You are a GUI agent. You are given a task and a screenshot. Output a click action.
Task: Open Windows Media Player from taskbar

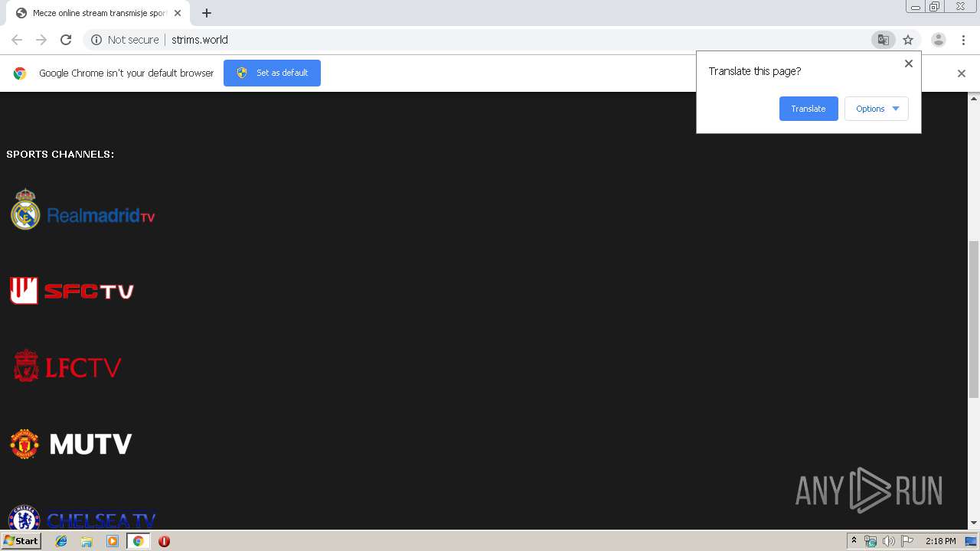click(113, 541)
